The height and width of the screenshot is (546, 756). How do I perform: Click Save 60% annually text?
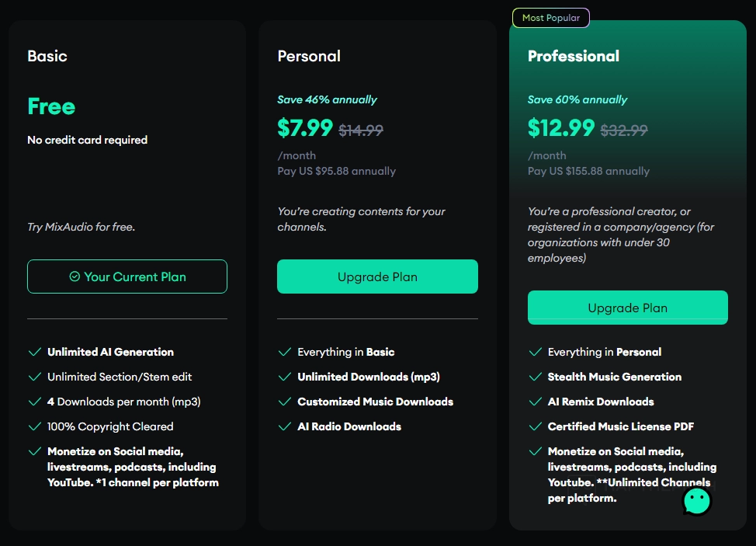[x=577, y=99]
